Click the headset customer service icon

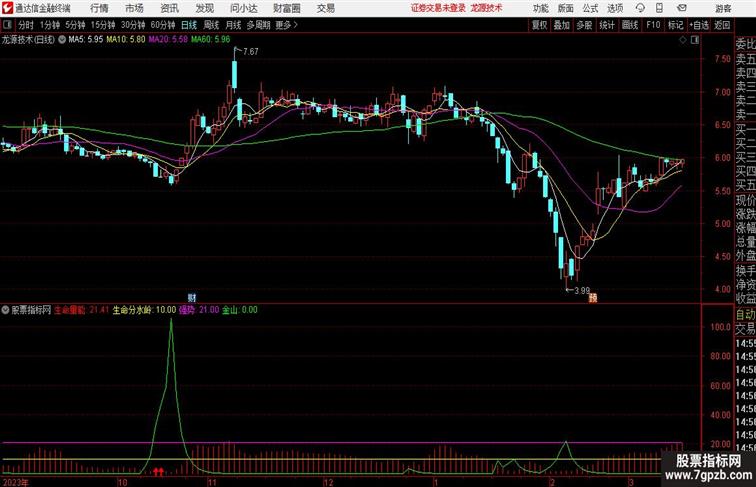coord(640,8)
